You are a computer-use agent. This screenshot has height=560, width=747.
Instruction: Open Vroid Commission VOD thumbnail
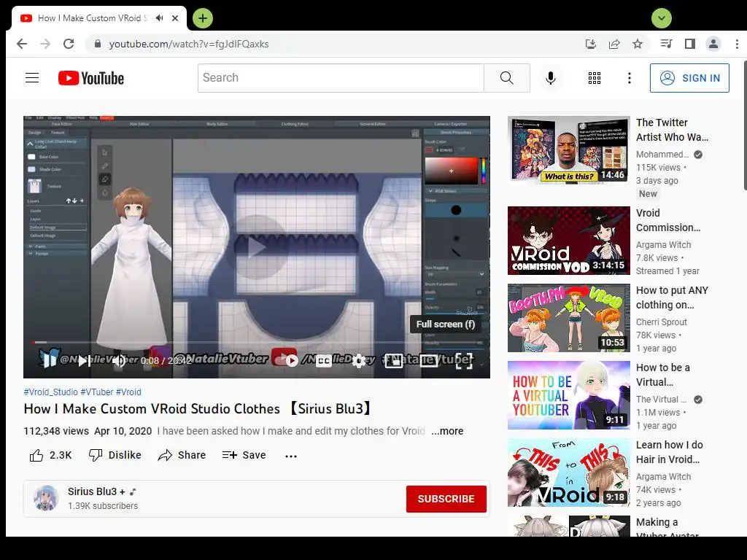(569, 241)
